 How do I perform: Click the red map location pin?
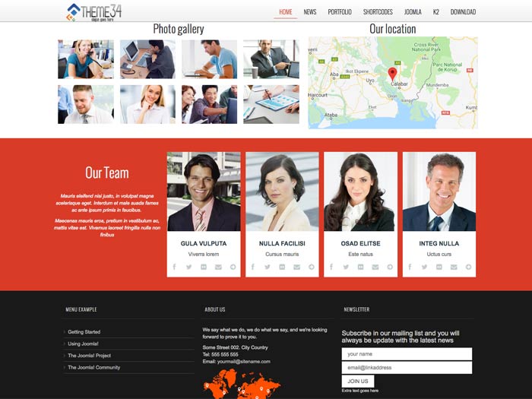tap(392, 74)
